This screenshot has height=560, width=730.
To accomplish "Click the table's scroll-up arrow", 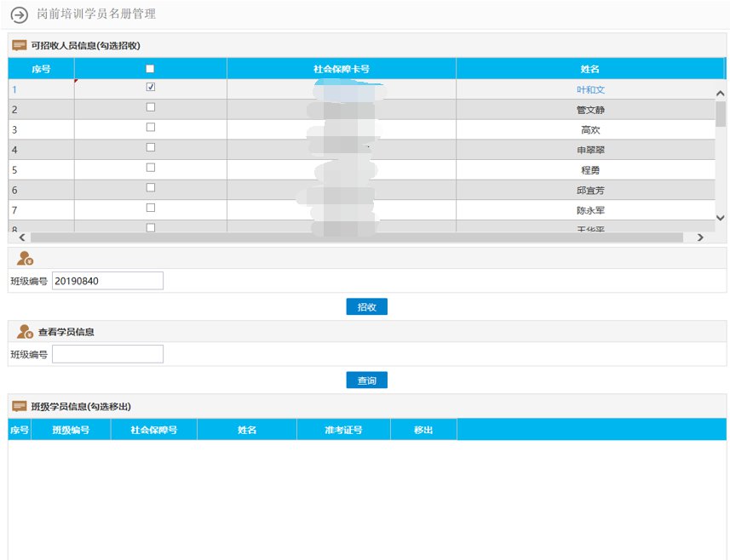I will point(721,94).
